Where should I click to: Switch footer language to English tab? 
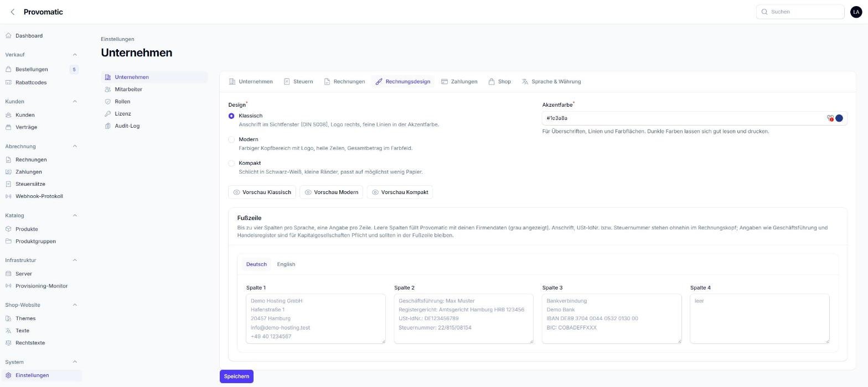point(286,264)
